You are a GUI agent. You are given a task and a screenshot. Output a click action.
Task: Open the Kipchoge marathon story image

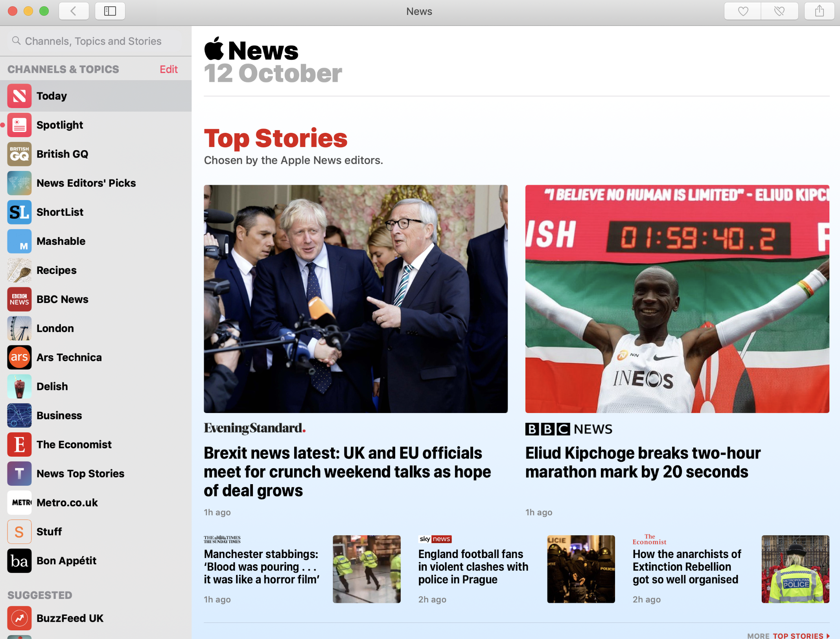point(677,299)
